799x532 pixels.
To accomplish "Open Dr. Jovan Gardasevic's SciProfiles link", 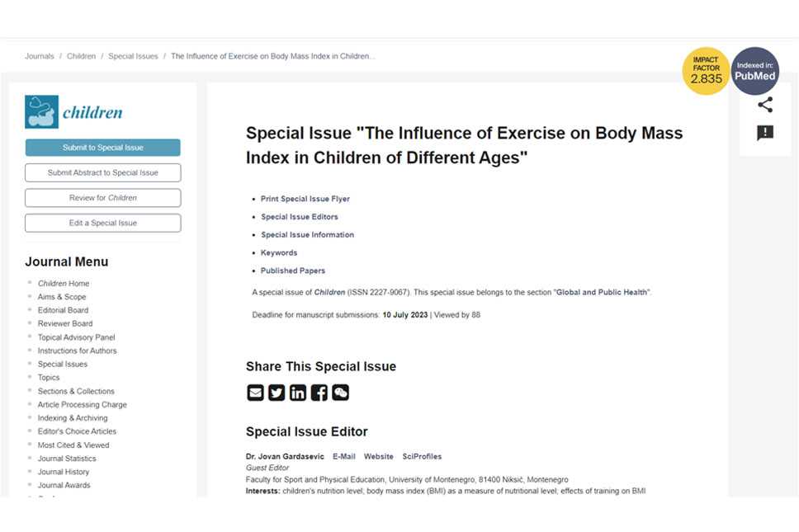I will [422, 457].
